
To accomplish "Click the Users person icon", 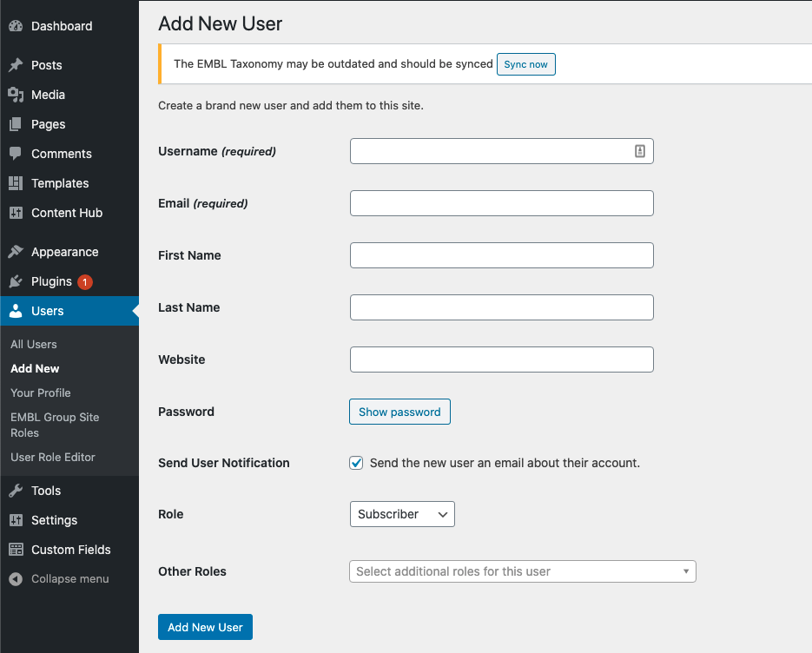I will pos(16,311).
